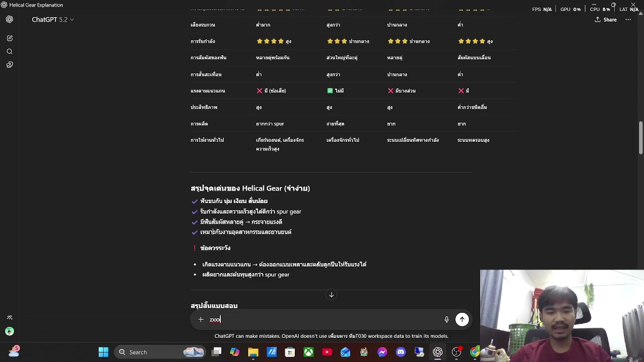Screen dimensions: 644x362
Task: Start a new chat with the pencil icon
Action: click(x=10, y=38)
